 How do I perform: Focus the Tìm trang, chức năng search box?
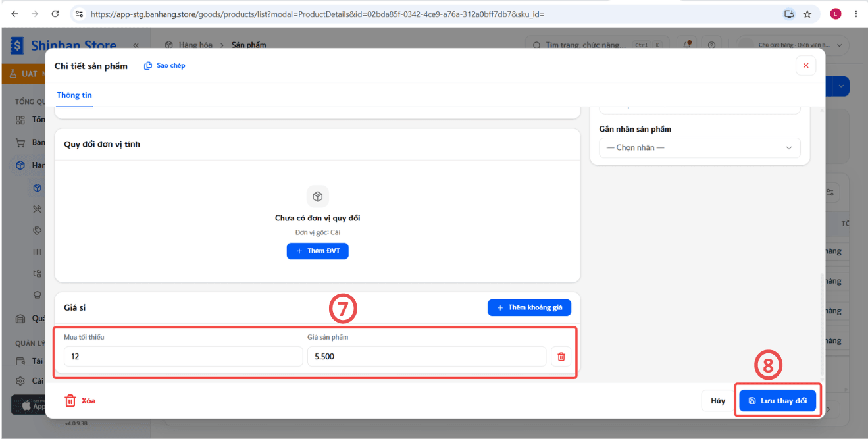pos(597,45)
